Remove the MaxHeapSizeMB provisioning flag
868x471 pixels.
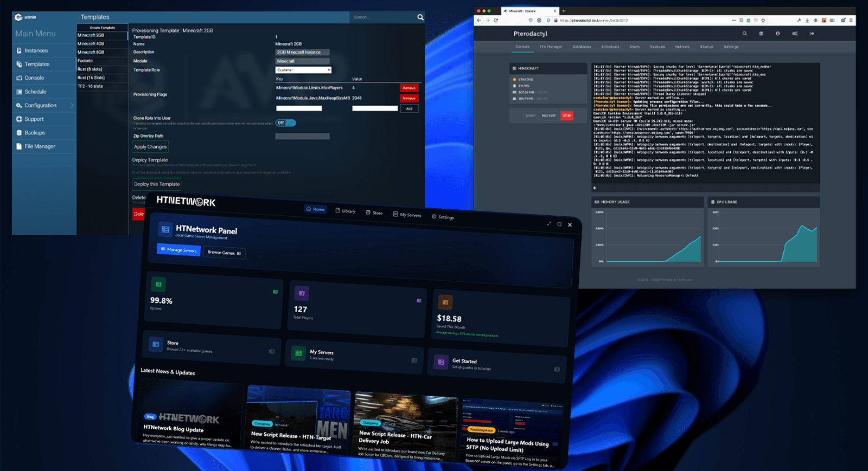[x=409, y=98]
